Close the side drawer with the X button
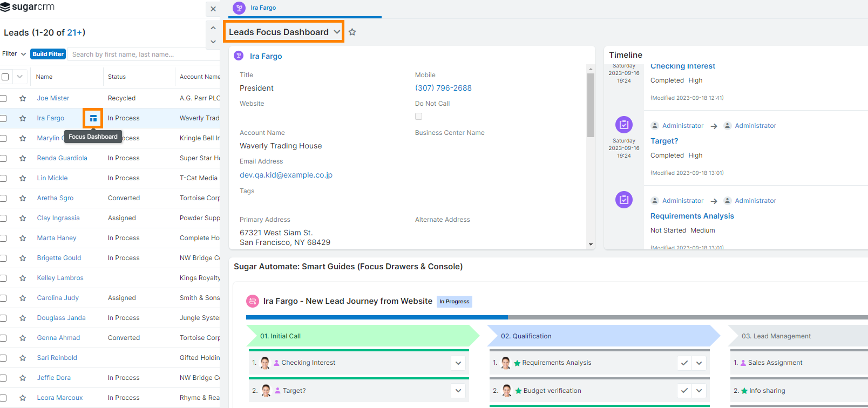 [x=213, y=9]
